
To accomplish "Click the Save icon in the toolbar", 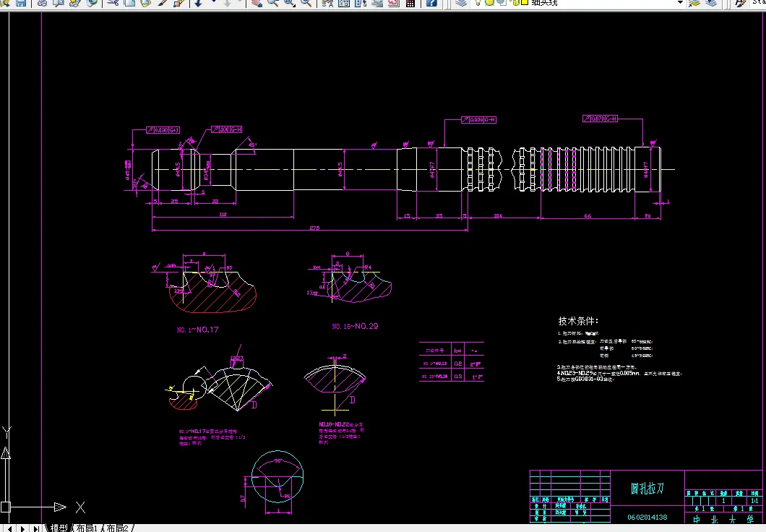I will click(21, 3).
